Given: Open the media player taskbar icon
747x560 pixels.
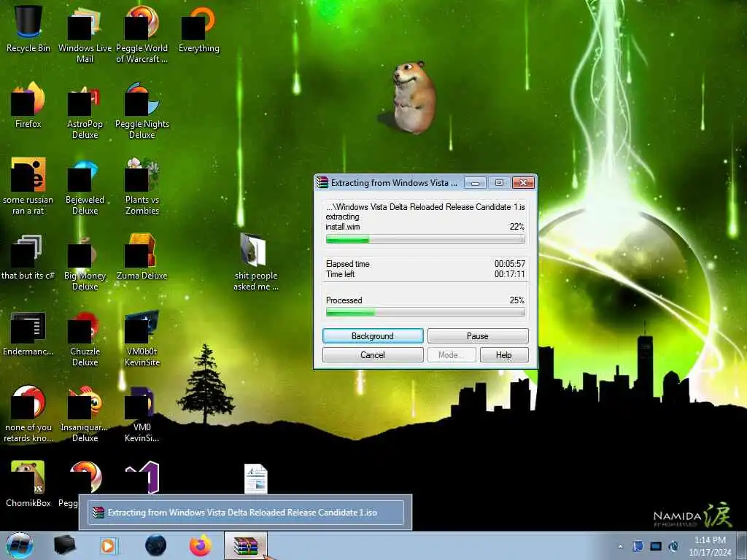Looking at the screenshot, I should 108,545.
